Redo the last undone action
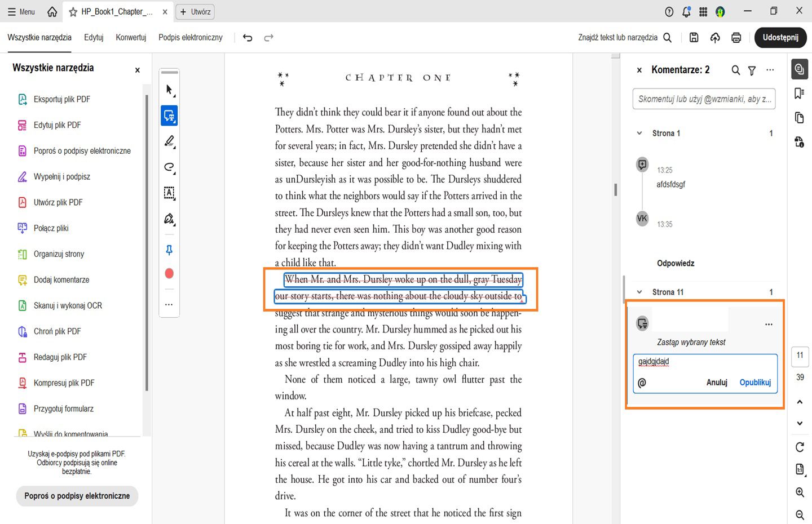 click(269, 38)
